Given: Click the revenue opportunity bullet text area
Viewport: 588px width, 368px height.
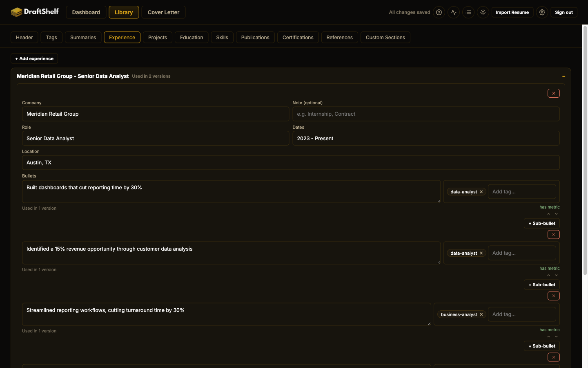Looking at the screenshot, I should (x=231, y=253).
